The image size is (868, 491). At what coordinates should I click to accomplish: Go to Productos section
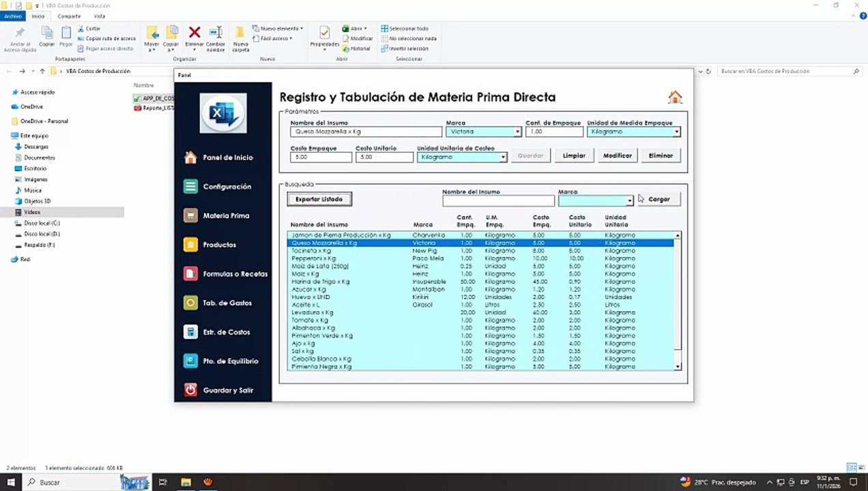pos(211,245)
